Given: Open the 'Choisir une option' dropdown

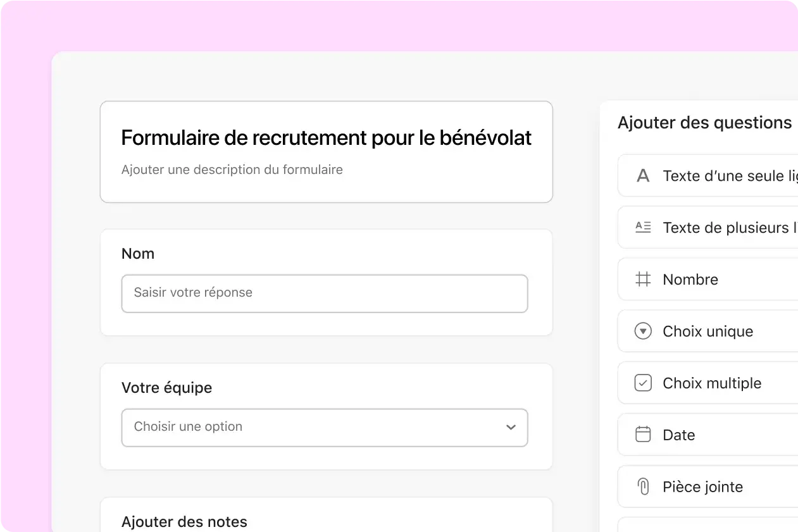Looking at the screenshot, I should pos(325,428).
